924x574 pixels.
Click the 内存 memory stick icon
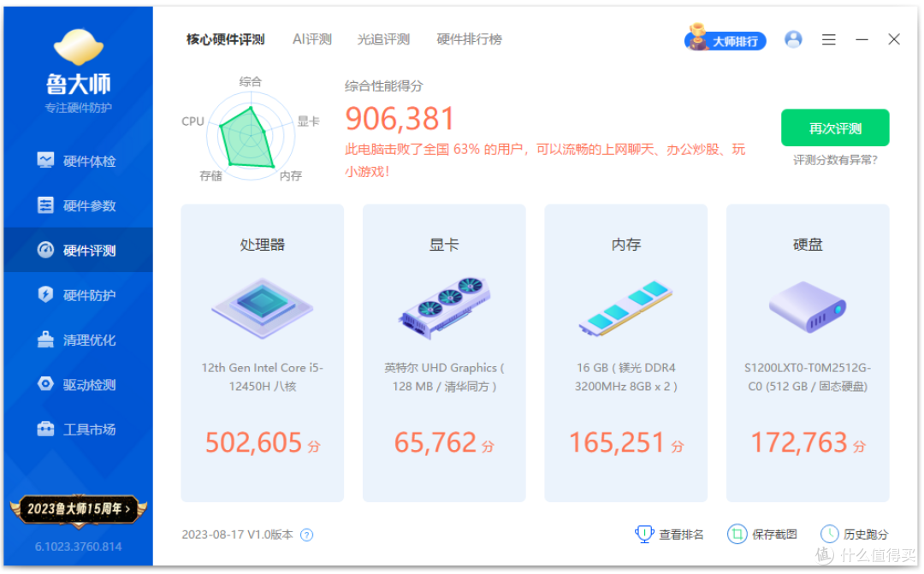point(625,308)
